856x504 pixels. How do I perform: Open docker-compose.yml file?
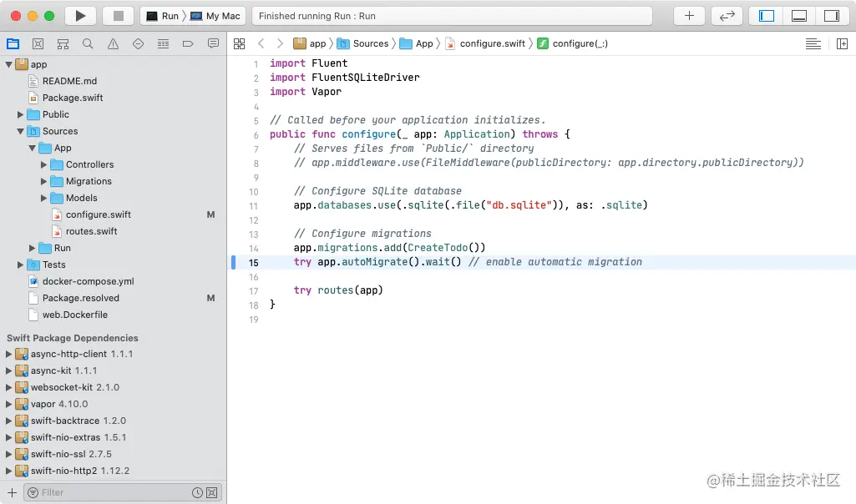point(88,281)
